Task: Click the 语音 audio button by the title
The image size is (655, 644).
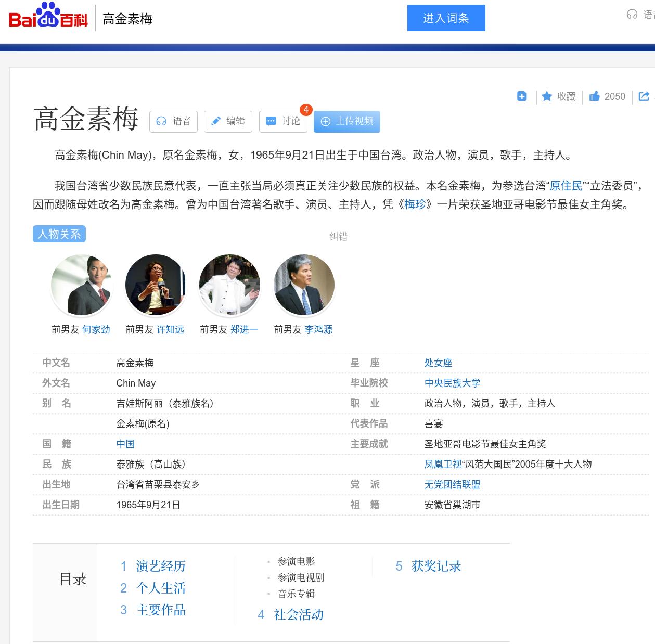Action: (x=174, y=121)
